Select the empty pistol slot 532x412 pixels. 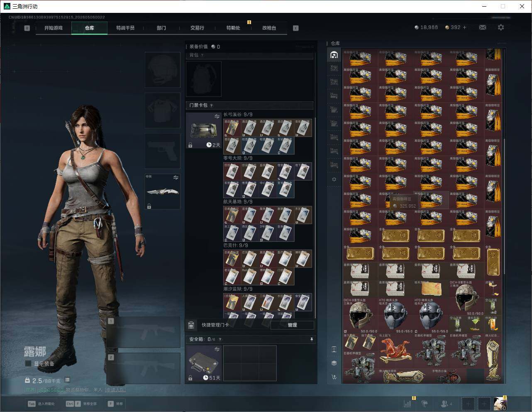(x=162, y=151)
